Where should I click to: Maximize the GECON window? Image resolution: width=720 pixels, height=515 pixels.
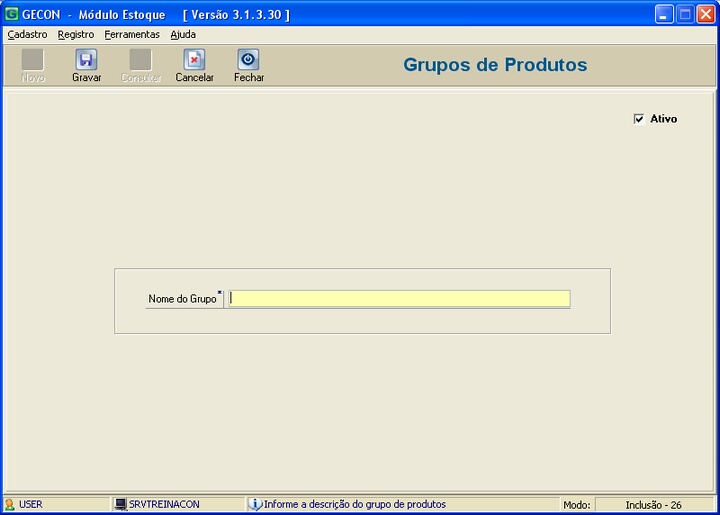(x=685, y=14)
